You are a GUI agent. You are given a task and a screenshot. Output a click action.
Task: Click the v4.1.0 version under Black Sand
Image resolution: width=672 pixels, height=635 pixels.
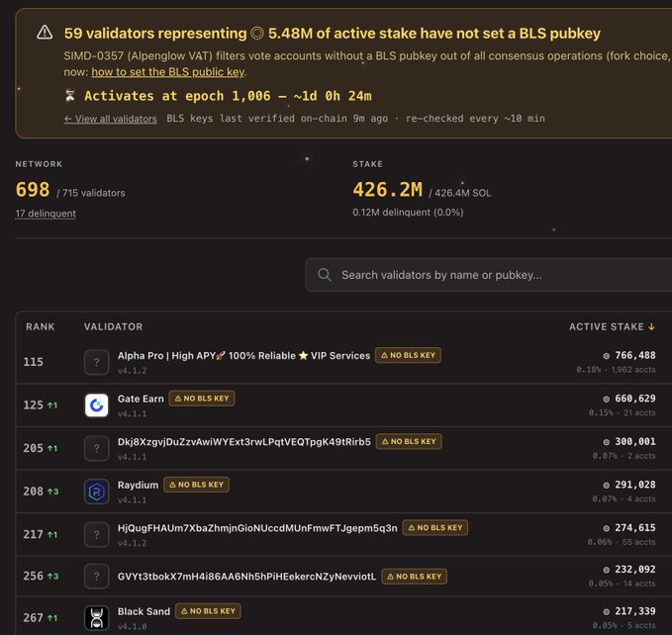click(132, 626)
